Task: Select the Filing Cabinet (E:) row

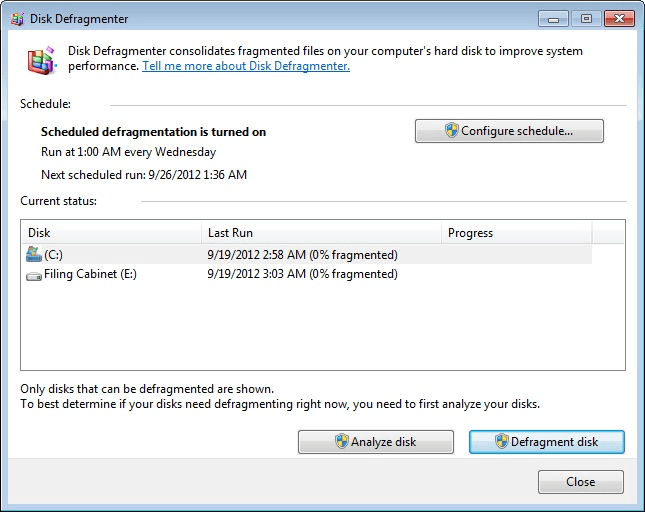Action: 306,274
